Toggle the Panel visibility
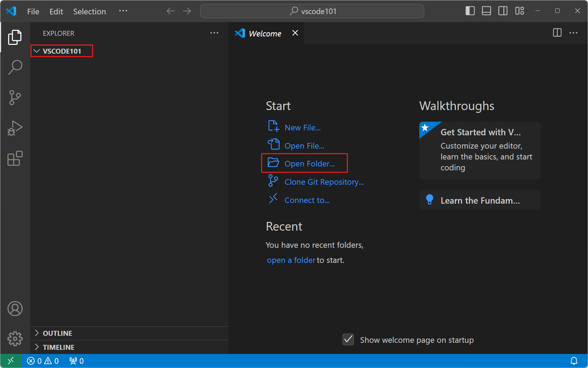The height and width of the screenshot is (368, 588). click(486, 11)
